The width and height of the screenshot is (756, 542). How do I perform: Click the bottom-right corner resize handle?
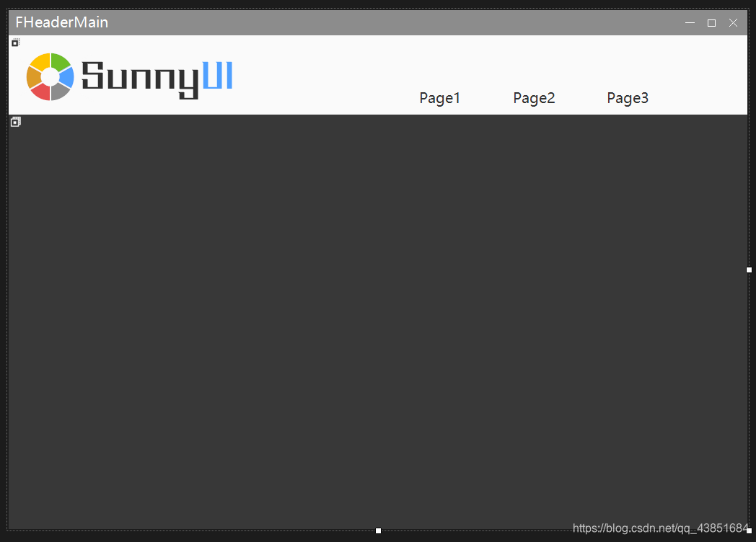click(749, 530)
